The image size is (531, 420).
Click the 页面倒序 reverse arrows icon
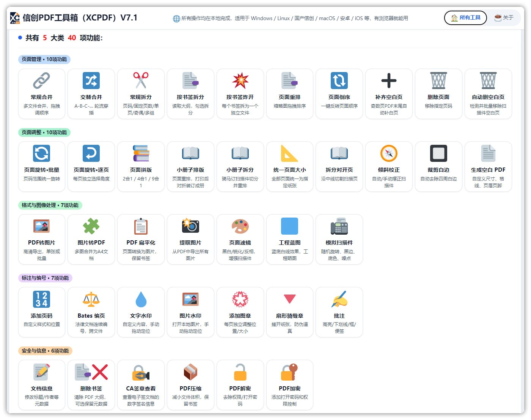pos(339,81)
